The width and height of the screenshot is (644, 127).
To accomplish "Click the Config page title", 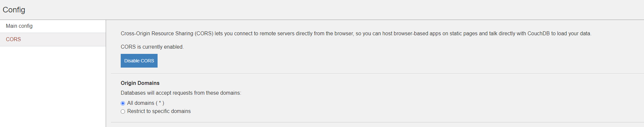I will [x=14, y=10].
